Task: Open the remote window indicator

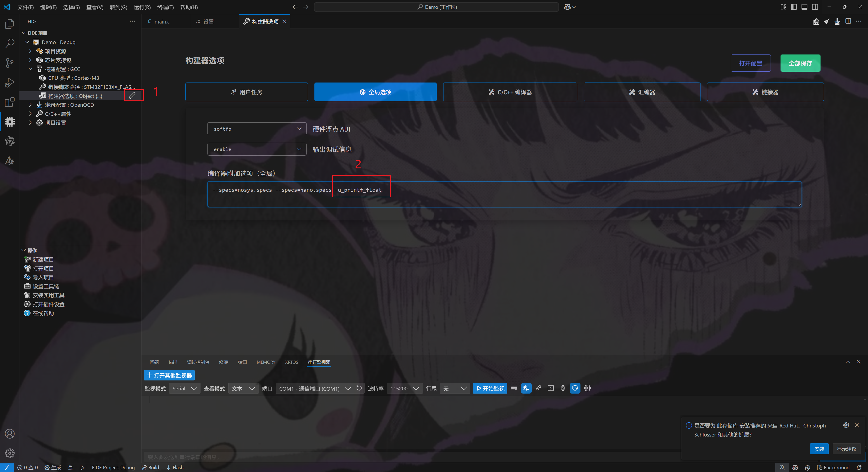Action: click(7, 468)
